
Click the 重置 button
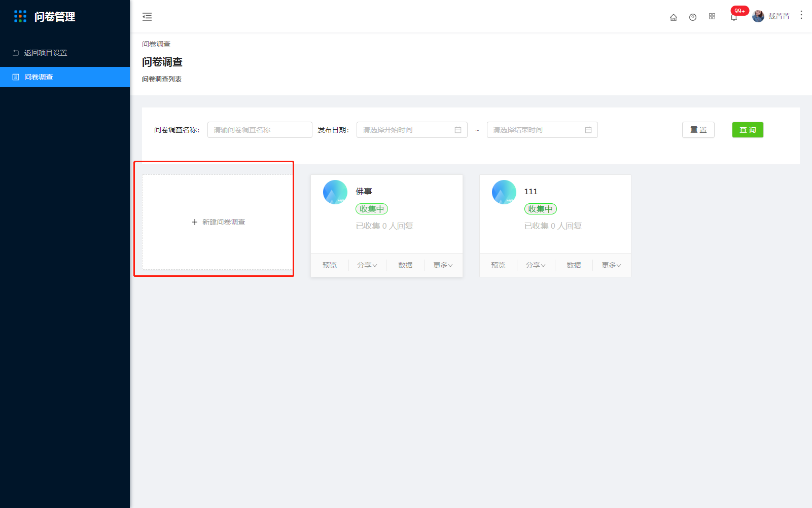698,130
